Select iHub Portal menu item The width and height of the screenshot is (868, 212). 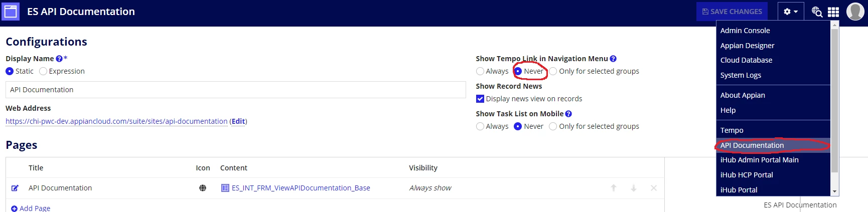773,190
